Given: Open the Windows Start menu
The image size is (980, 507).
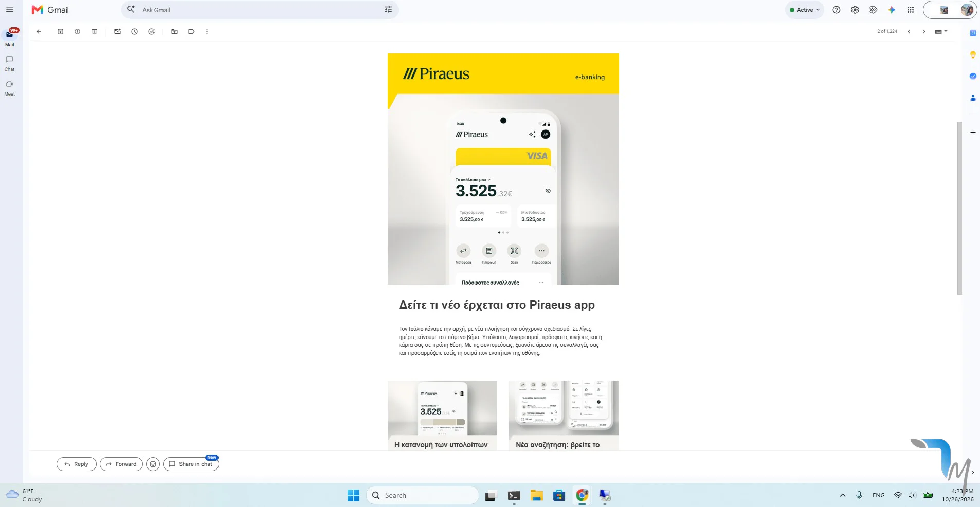Looking at the screenshot, I should pyautogui.click(x=354, y=495).
